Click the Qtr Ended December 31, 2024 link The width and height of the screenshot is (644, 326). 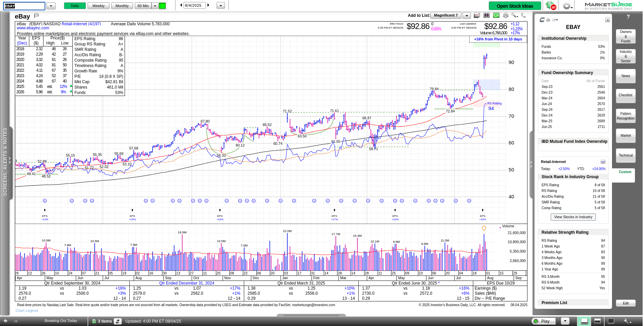point(187,283)
